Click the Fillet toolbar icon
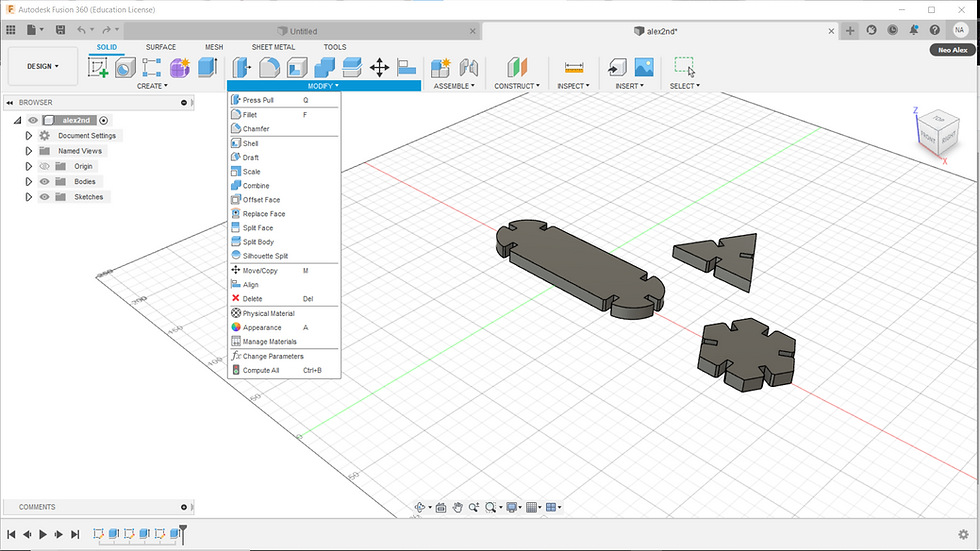Screen dimensions: 980x551 [x=269, y=67]
